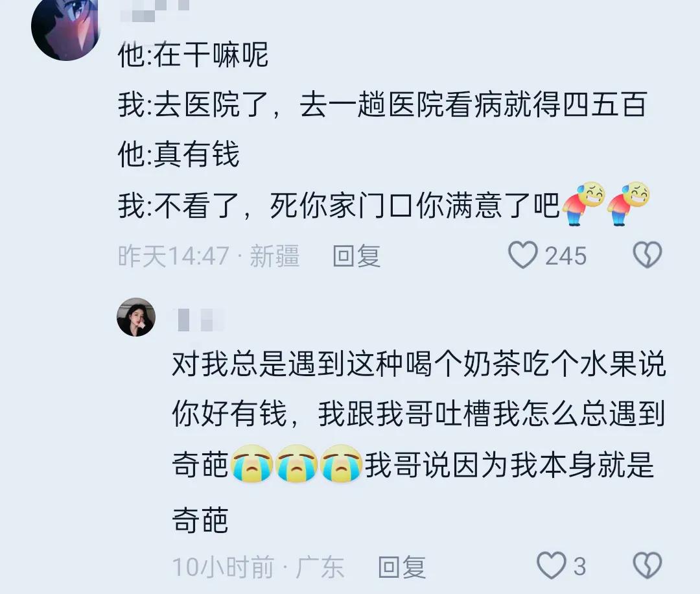Open the anime avatar of top commenter
Viewport: 700px width, 594px height.
65,28
